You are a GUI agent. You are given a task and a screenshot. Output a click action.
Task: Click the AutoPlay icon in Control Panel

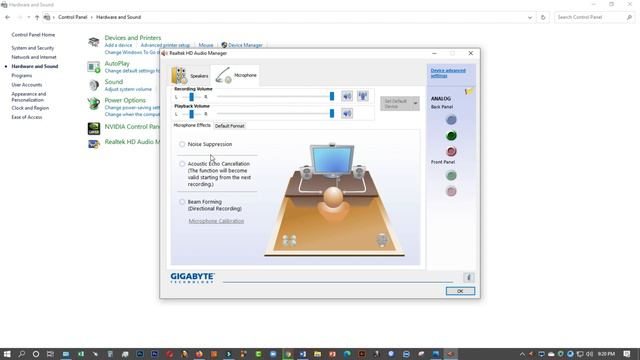tap(94, 67)
